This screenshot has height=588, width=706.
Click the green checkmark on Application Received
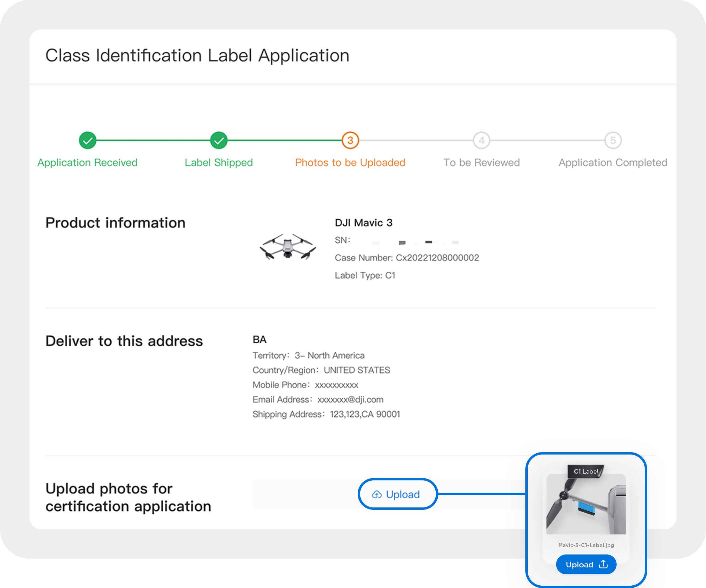(89, 140)
